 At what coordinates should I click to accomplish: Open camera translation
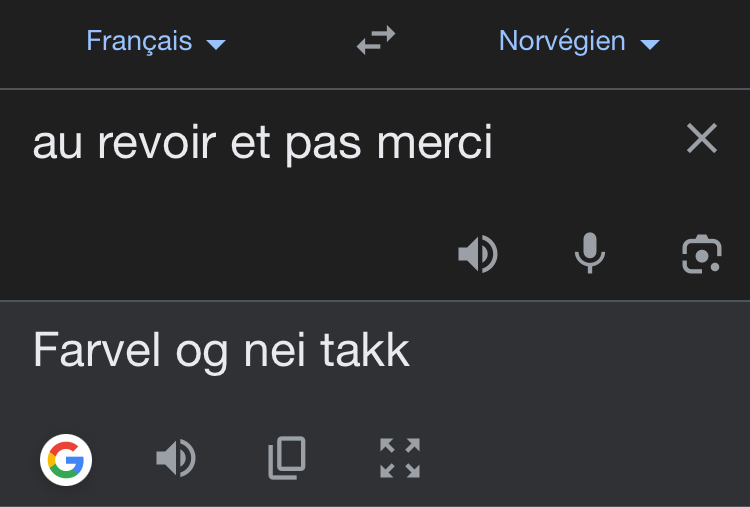pos(701,255)
